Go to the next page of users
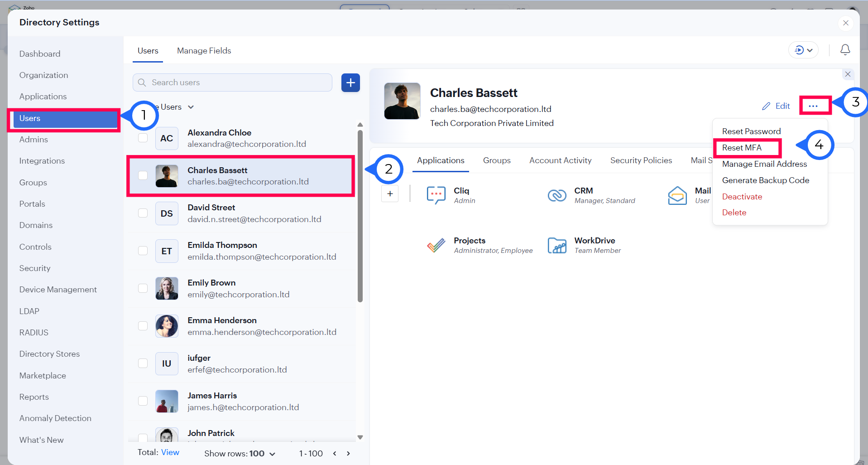 pos(348,453)
